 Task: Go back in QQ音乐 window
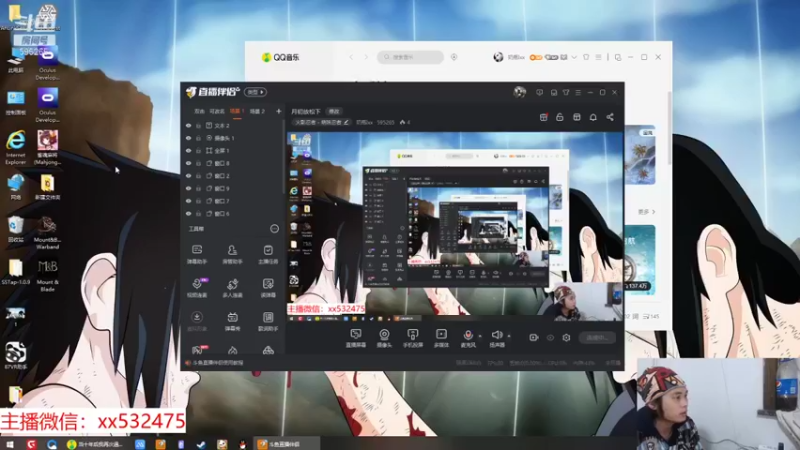[x=351, y=57]
